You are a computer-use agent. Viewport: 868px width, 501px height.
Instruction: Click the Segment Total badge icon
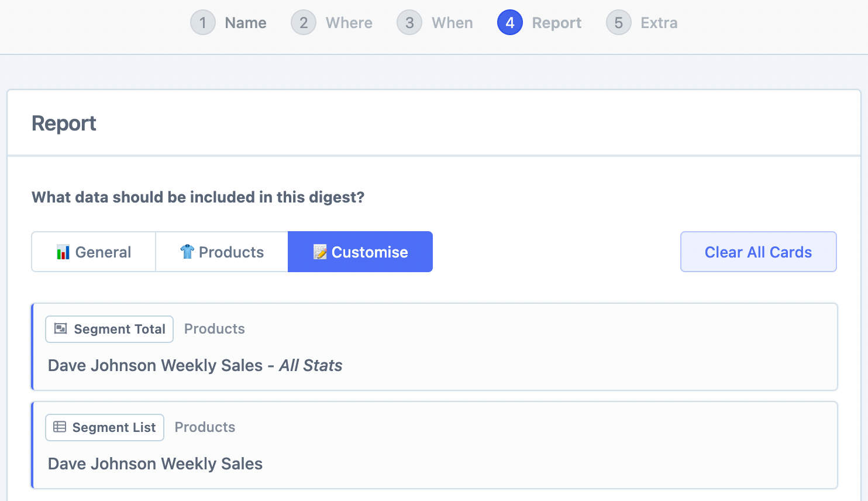61,329
